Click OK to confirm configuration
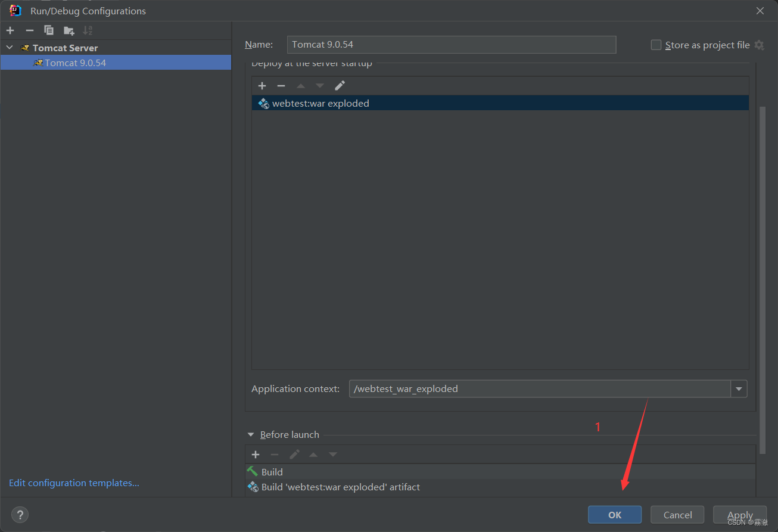The image size is (778, 532). pos(615,515)
